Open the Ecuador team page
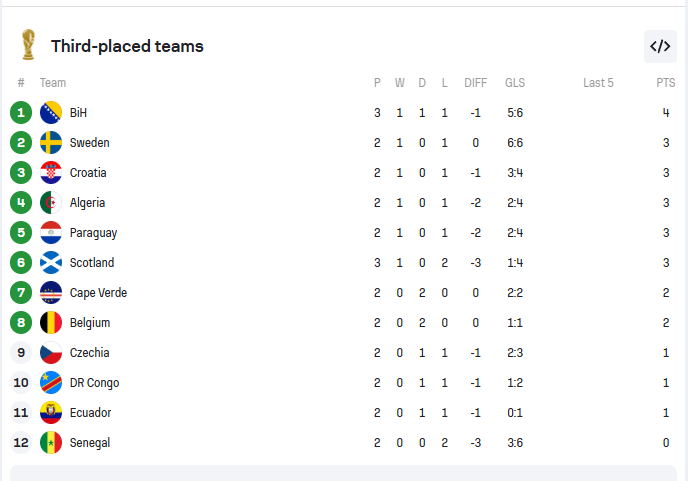Screen dimensions: 688x481 pos(90,413)
